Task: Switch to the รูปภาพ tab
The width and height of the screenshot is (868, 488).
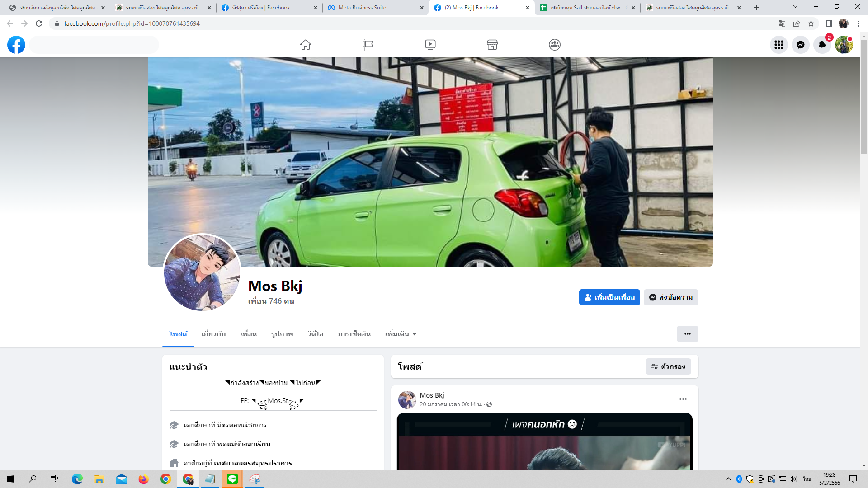Action: pos(282,334)
